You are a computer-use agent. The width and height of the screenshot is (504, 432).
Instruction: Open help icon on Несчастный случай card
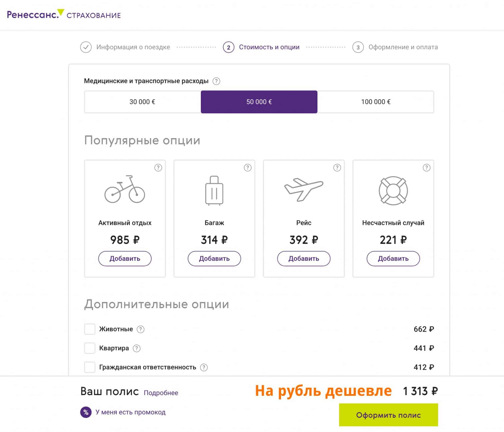pyautogui.click(x=426, y=168)
